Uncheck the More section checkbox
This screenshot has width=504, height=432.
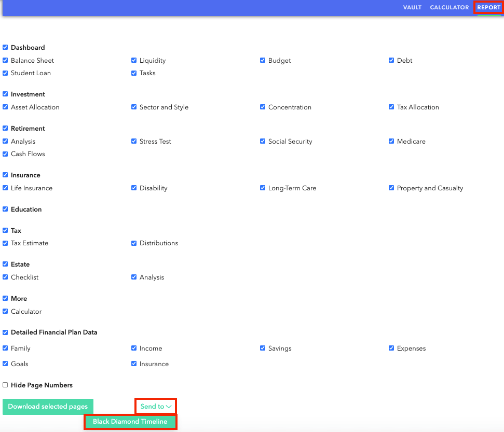(x=5, y=298)
